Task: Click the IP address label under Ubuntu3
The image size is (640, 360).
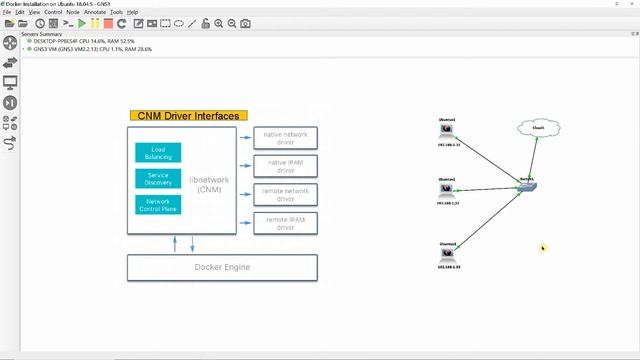Action: [x=449, y=267]
